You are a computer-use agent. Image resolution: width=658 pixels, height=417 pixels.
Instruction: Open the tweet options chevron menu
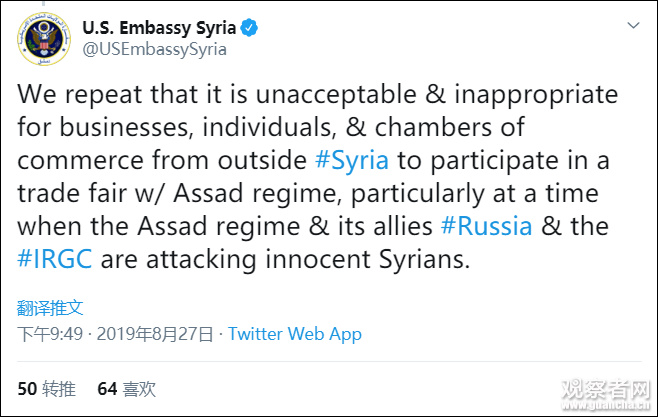tap(632, 24)
